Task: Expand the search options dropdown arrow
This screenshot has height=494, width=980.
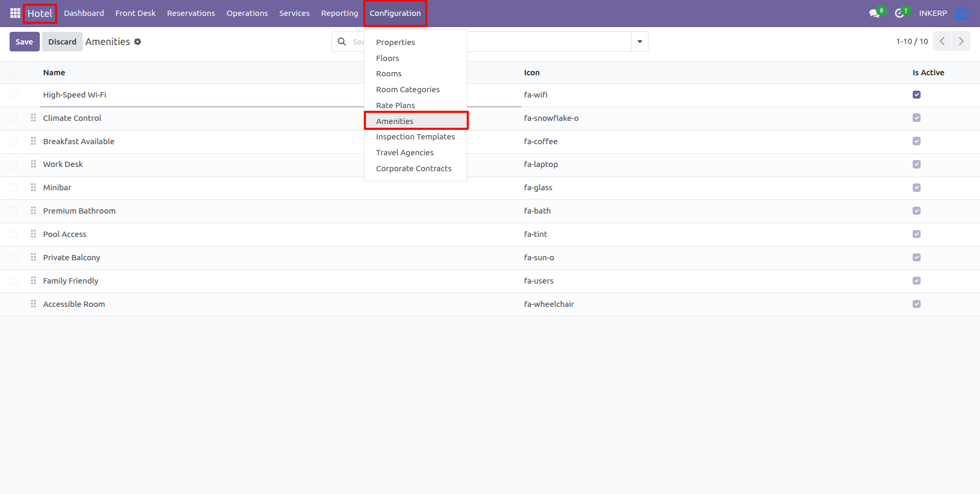Action: click(x=640, y=41)
